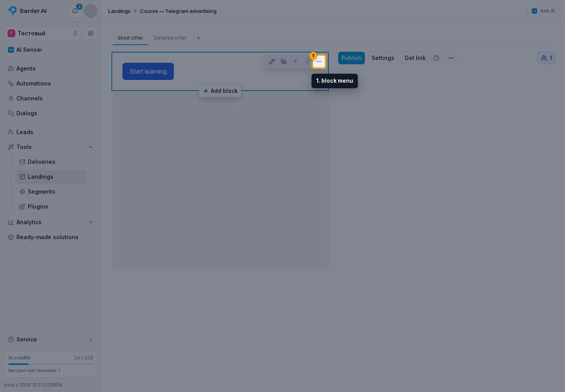Expand the Analytics section
565x392 pixels.
(x=91, y=222)
